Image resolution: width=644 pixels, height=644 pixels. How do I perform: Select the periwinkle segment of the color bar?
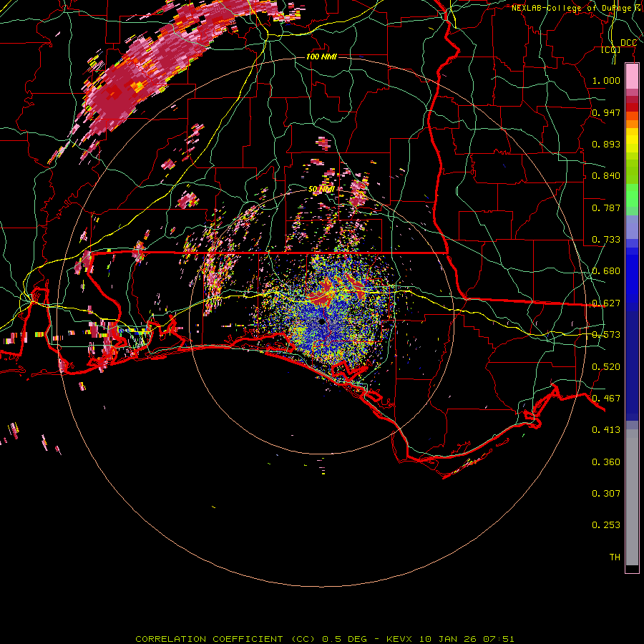(x=632, y=228)
